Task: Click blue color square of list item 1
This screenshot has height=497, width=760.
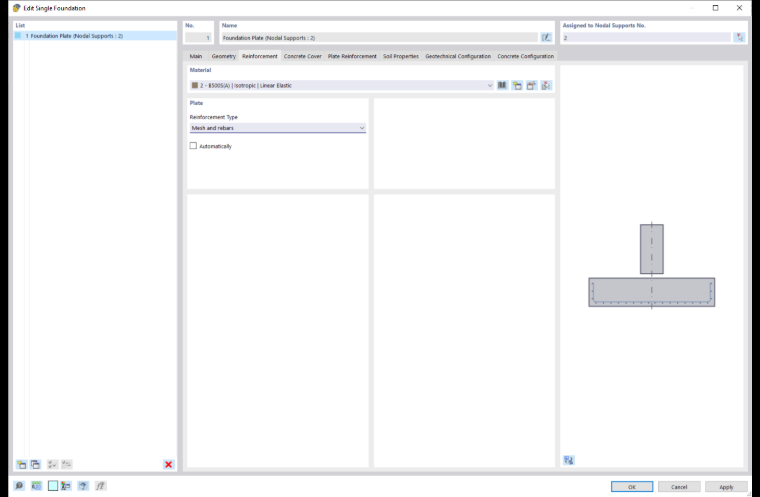Action: click(x=18, y=36)
